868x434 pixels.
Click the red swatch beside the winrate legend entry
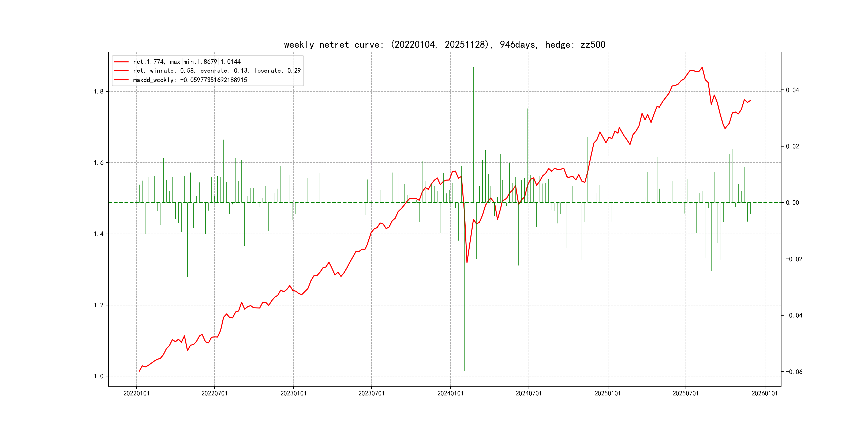[121, 71]
